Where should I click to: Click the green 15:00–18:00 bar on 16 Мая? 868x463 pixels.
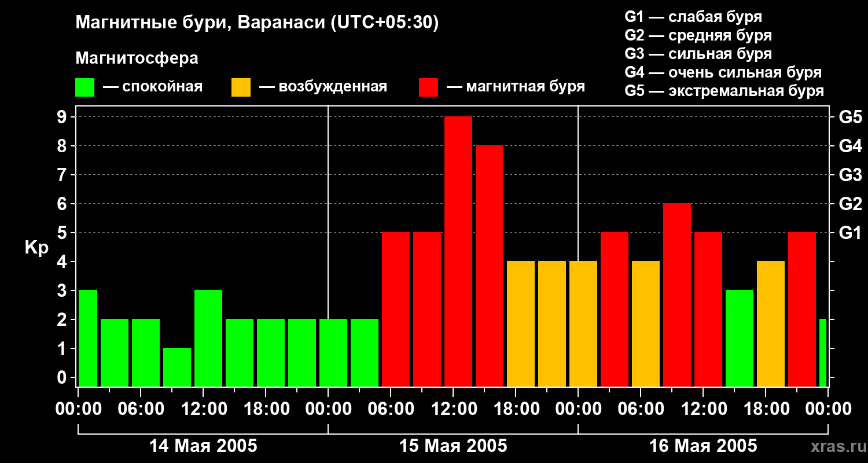[x=740, y=339]
